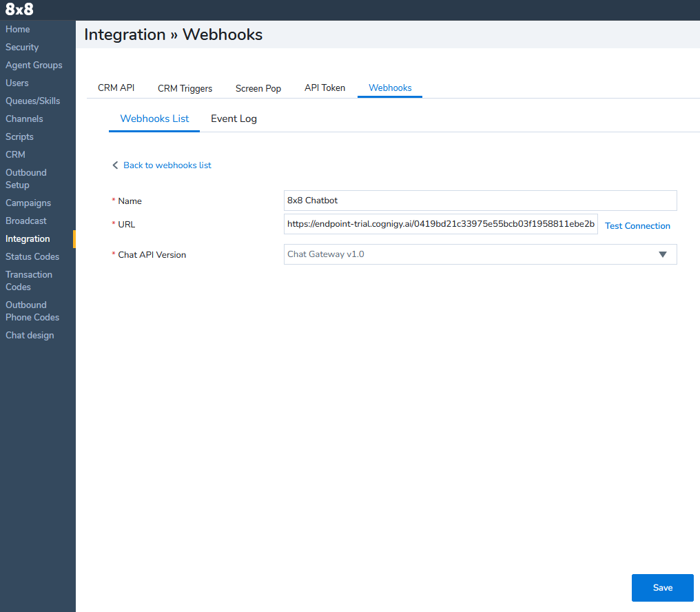
Task: Select the Webhooks tab
Action: click(390, 88)
